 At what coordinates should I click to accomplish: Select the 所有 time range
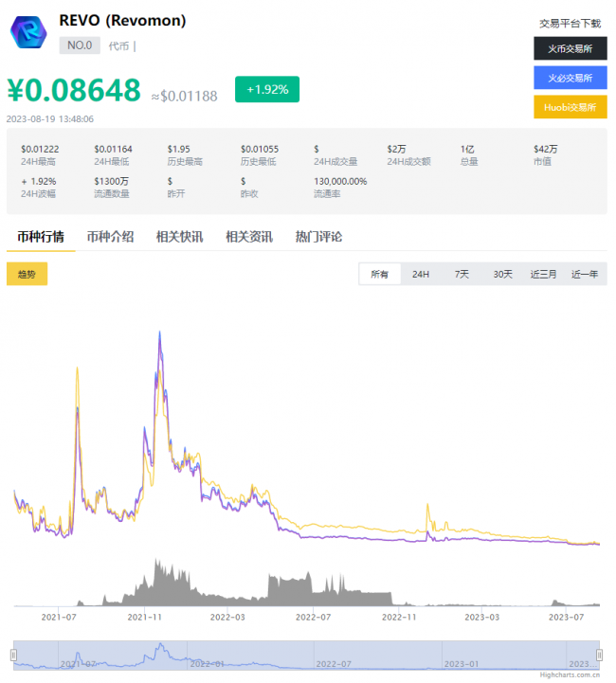click(x=379, y=274)
